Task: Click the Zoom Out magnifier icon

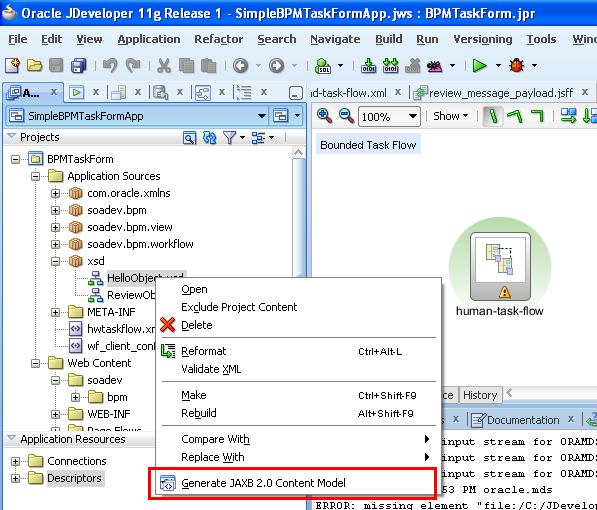Action: click(x=346, y=116)
